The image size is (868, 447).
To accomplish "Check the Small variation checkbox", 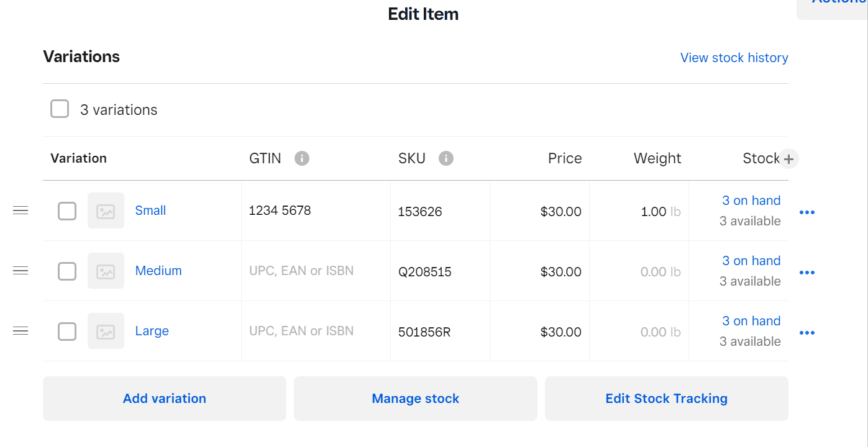I will click(x=67, y=211).
